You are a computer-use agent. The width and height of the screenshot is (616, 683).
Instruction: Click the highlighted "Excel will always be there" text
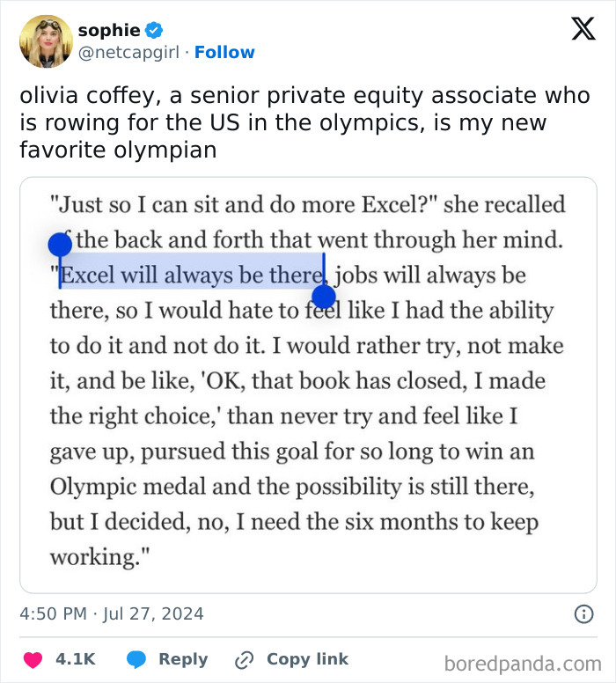pos(189,275)
